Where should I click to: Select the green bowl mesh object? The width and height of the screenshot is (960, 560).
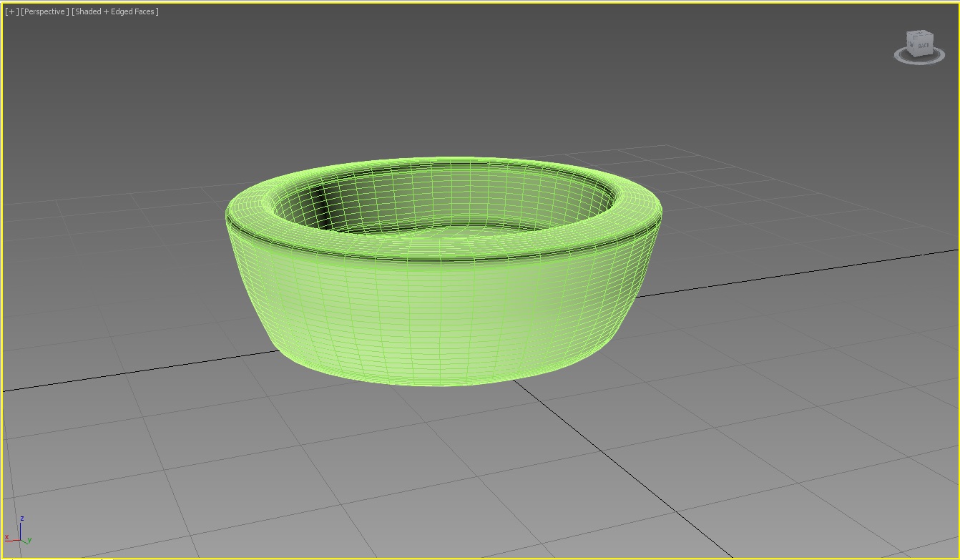[x=444, y=315]
